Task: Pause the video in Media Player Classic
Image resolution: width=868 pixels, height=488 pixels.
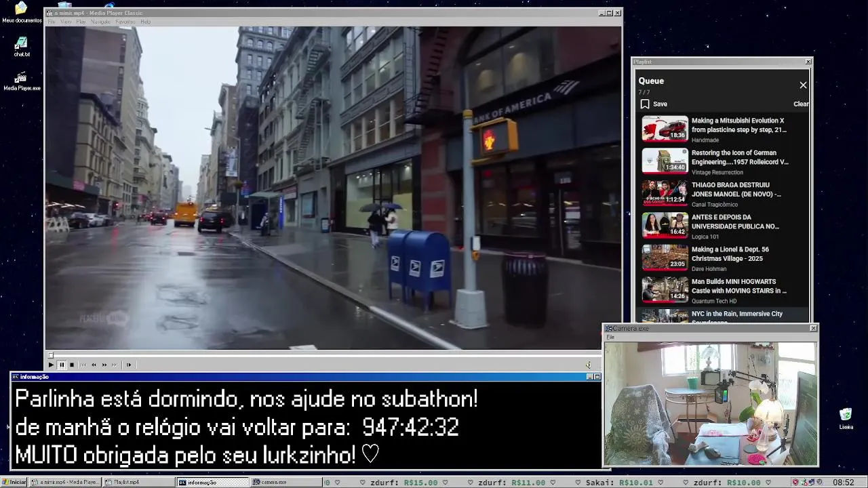Action: click(x=61, y=365)
